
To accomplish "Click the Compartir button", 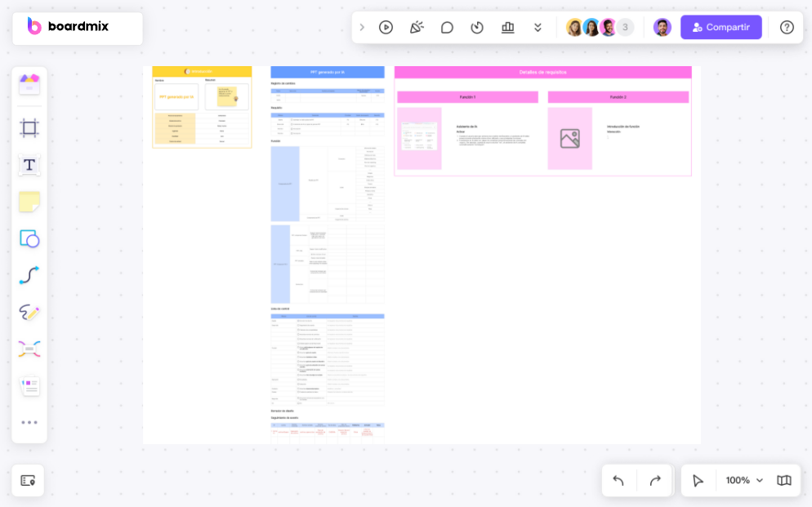I will (x=721, y=28).
